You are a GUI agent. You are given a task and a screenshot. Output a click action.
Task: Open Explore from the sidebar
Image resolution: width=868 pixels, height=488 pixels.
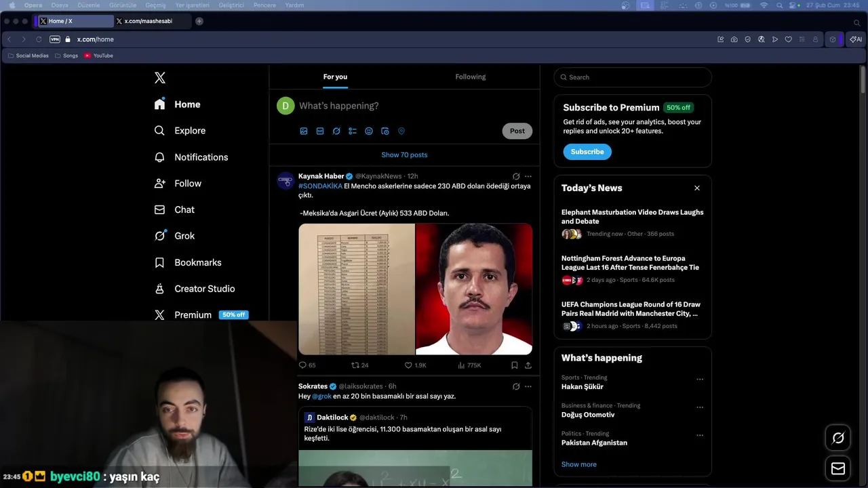pos(180,131)
